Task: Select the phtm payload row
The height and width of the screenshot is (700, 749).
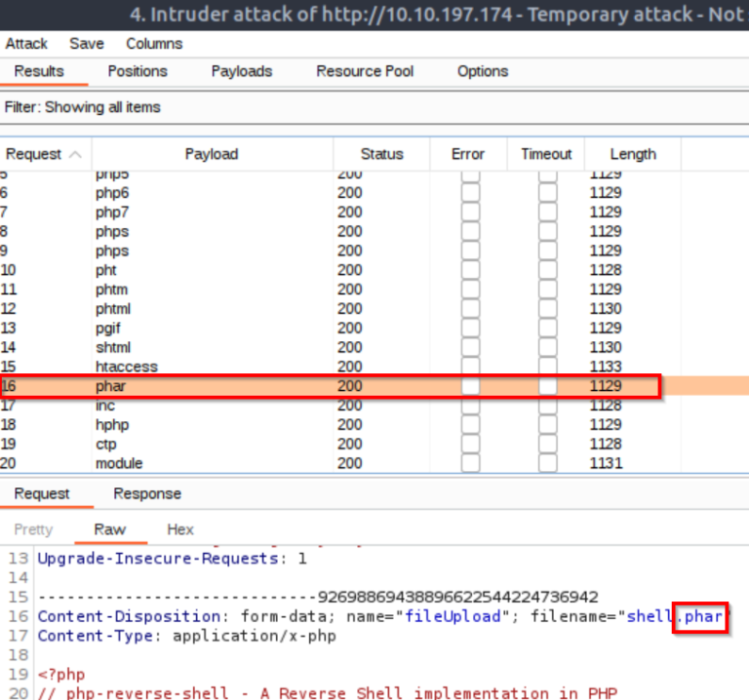Action: (x=374, y=290)
